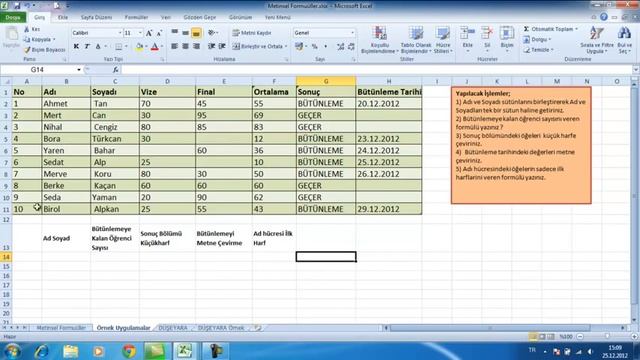Open Internet Explorer from the taskbar
This screenshot has height=360, width=640.
tap(42, 351)
